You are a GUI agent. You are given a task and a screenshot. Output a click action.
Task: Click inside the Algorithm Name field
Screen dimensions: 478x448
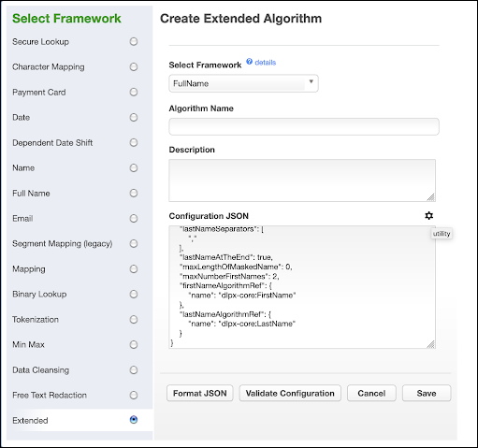pos(304,126)
